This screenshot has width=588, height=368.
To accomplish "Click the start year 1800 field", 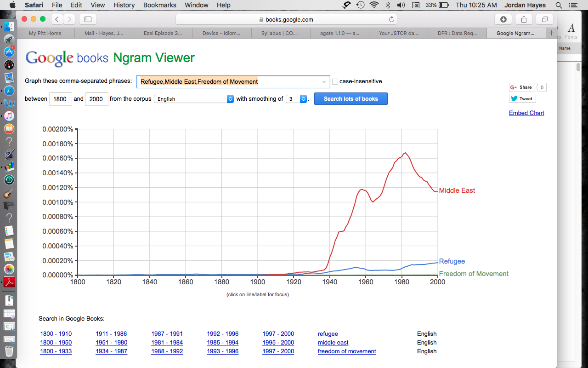I will (60, 99).
